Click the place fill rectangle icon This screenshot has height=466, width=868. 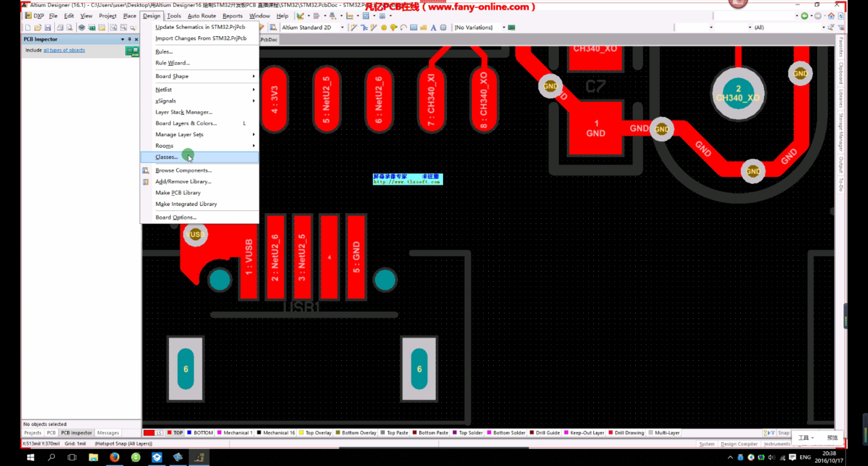pyautogui.click(x=414, y=28)
